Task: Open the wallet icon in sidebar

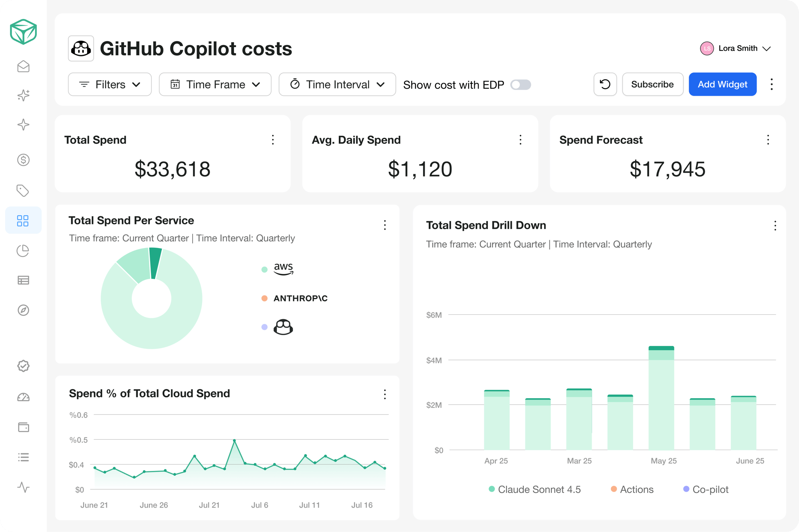Action: pos(23,427)
